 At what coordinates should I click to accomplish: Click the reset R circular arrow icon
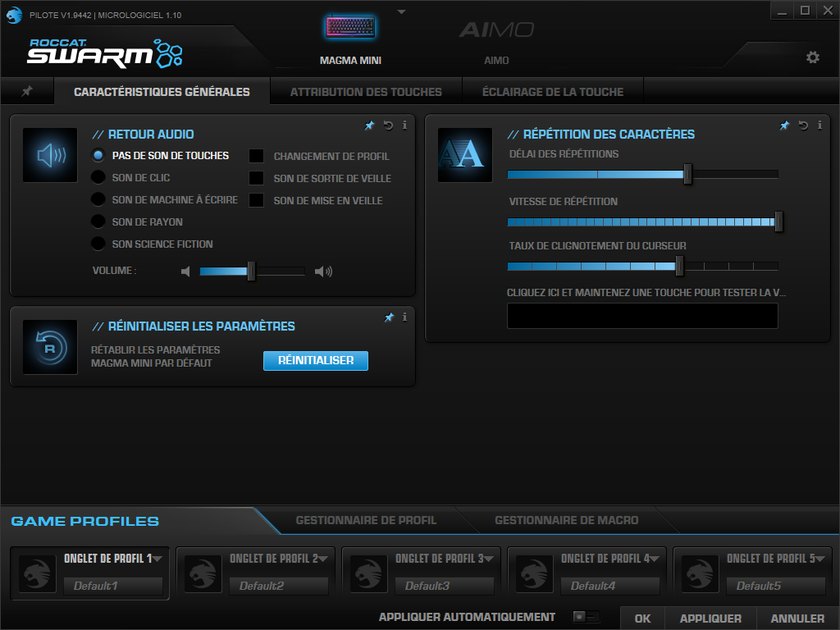50,347
